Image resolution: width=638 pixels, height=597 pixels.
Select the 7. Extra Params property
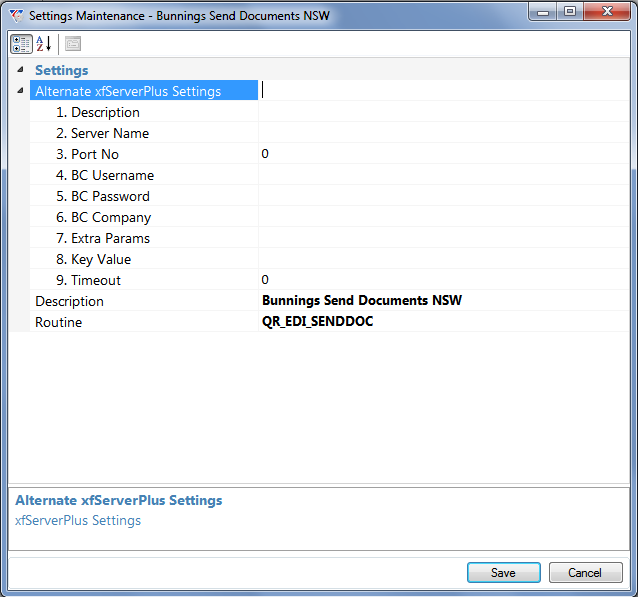144,238
